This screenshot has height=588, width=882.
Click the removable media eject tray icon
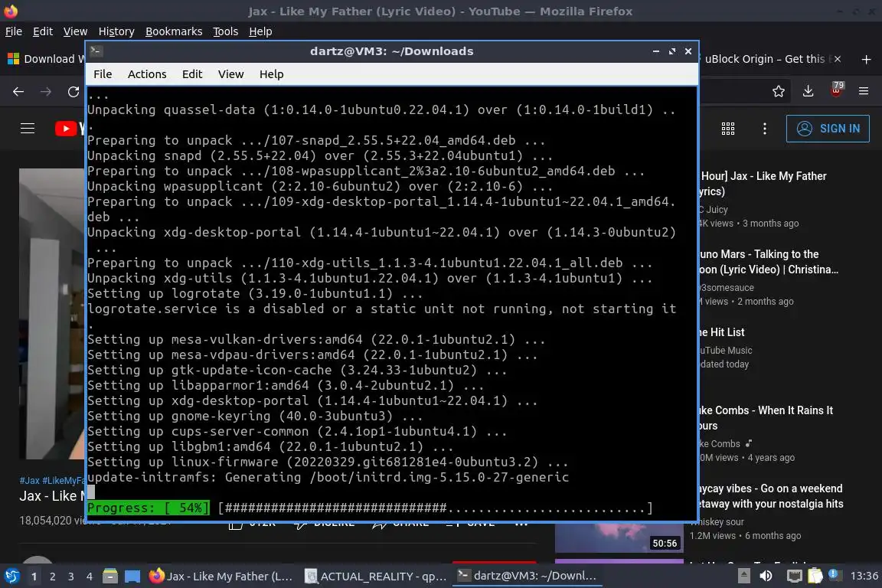(743, 576)
